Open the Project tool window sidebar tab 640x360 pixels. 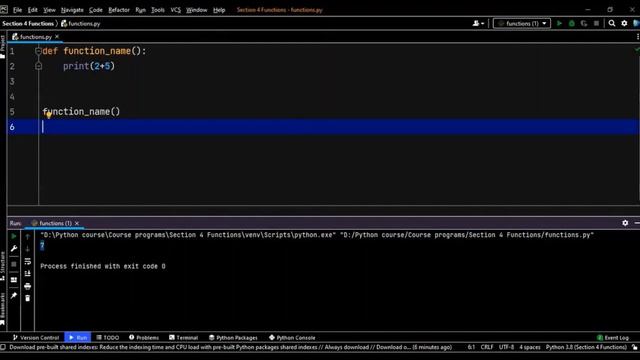3,47
